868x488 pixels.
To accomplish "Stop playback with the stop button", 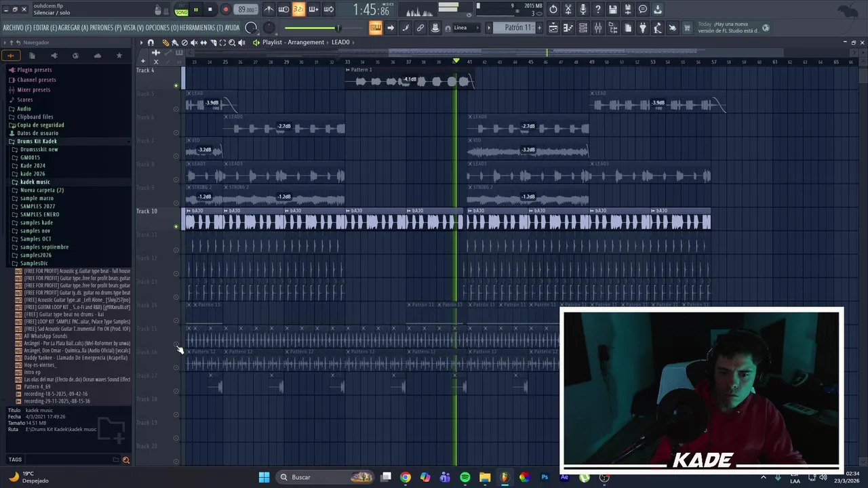I will pos(210,9).
